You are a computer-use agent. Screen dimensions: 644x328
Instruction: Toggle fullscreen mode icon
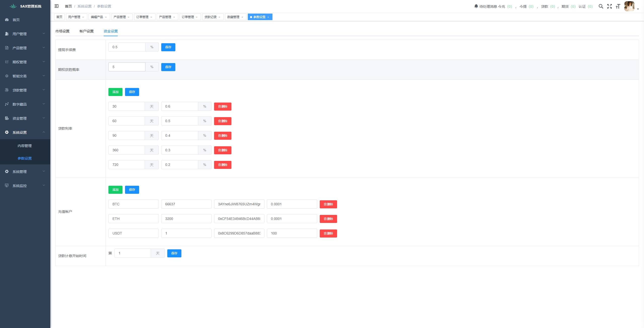coord(609,6)
